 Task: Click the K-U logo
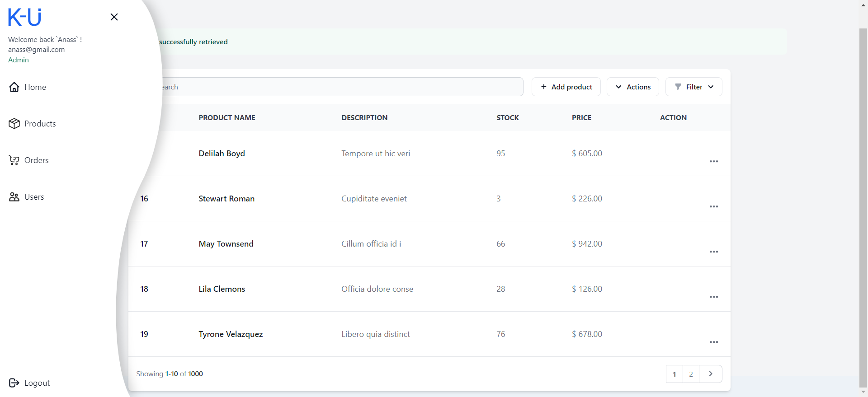coord(24,17)
